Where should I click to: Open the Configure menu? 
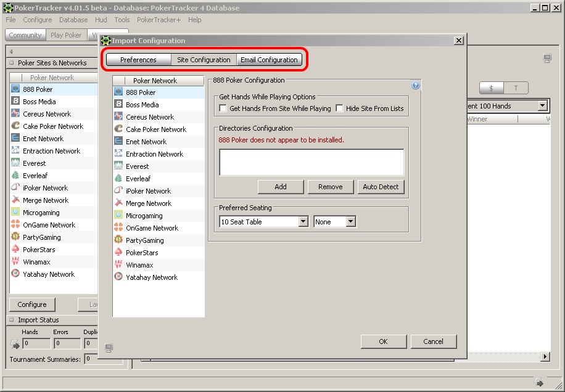38,20
